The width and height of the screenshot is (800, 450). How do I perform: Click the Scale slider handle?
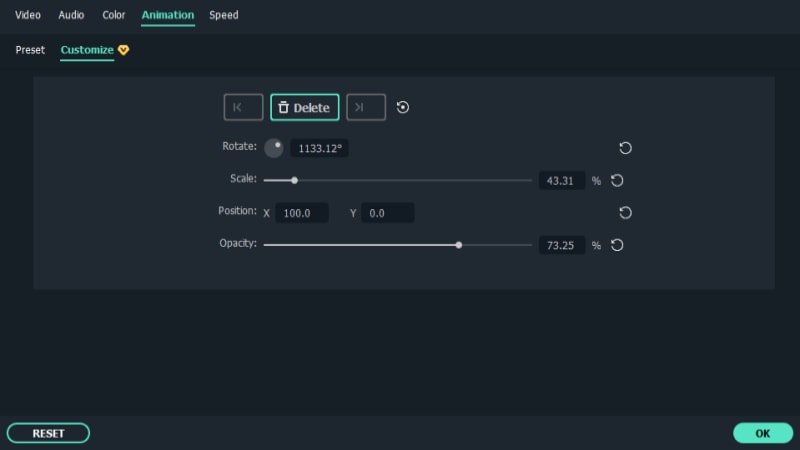pos(294,181)
